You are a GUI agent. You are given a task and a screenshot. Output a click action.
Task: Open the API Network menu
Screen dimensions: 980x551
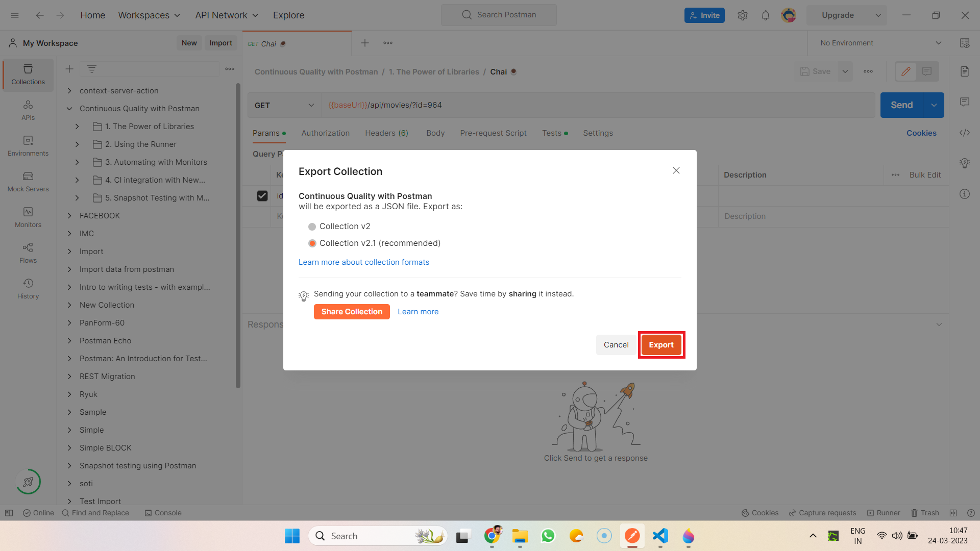point(227,15)
